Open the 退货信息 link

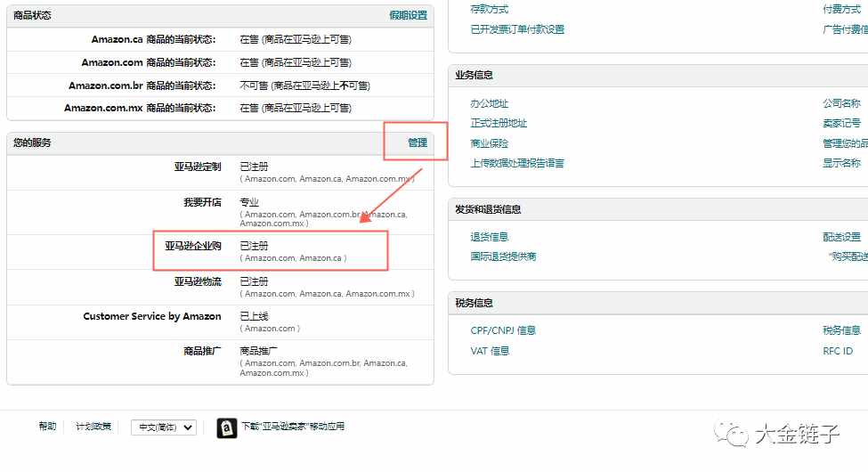coord(489,237)
